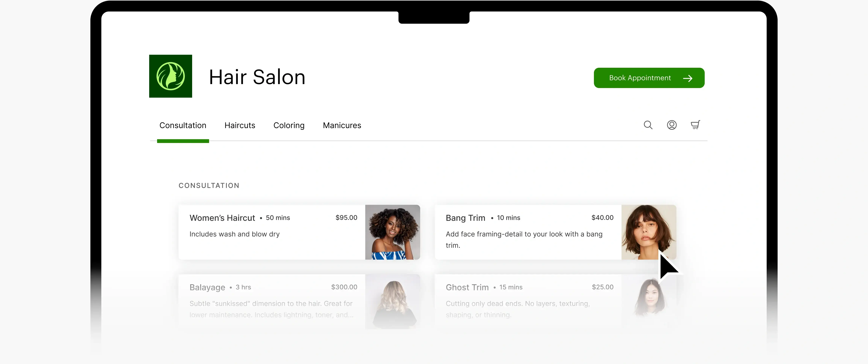Image resolution: width=868 pixels, height=364 pixels.
Task: Click the Ghost Trim model photo
Action: coord(649,301)
